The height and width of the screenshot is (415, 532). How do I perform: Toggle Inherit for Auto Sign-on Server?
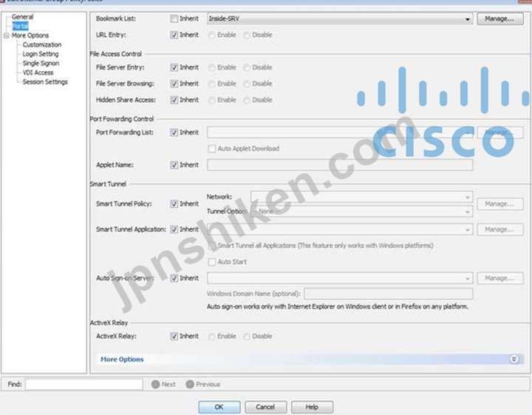pyautogui.click(x=174, y=278)
